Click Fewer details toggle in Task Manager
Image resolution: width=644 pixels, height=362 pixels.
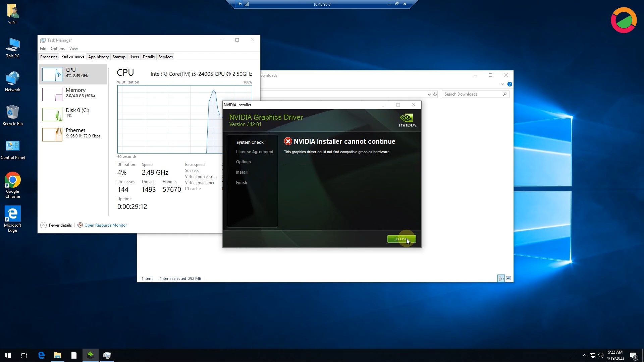(56, 225)
